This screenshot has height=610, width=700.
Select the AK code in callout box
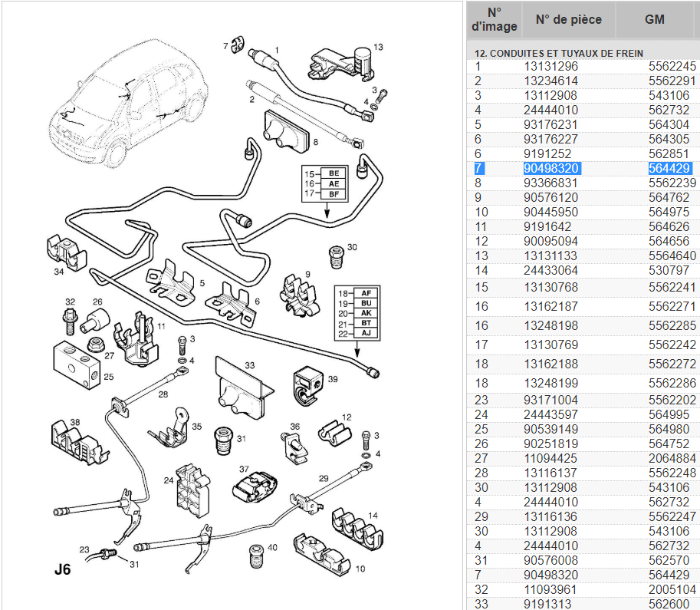[366, 314]
